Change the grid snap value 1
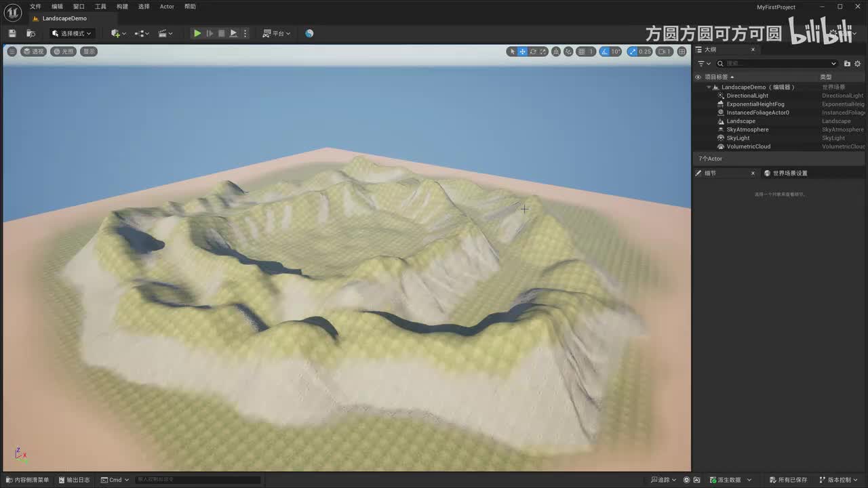 click(x=591, y=52)
